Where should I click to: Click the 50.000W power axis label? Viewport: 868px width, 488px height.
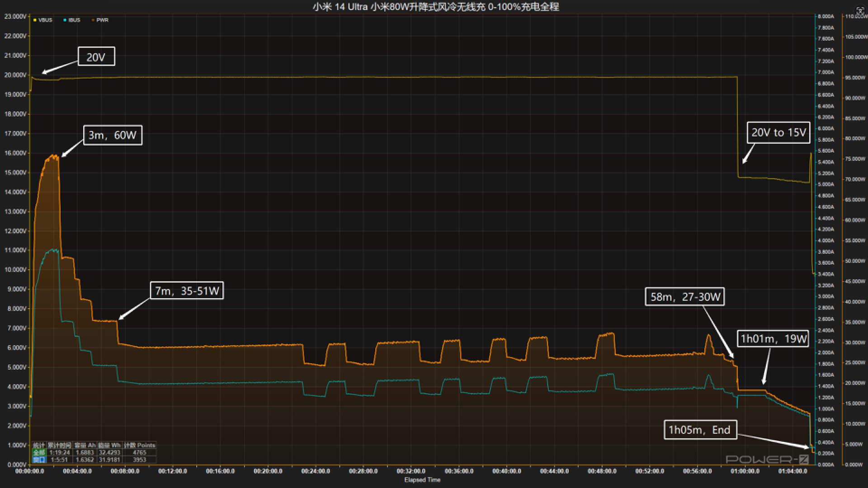point(856,261)
